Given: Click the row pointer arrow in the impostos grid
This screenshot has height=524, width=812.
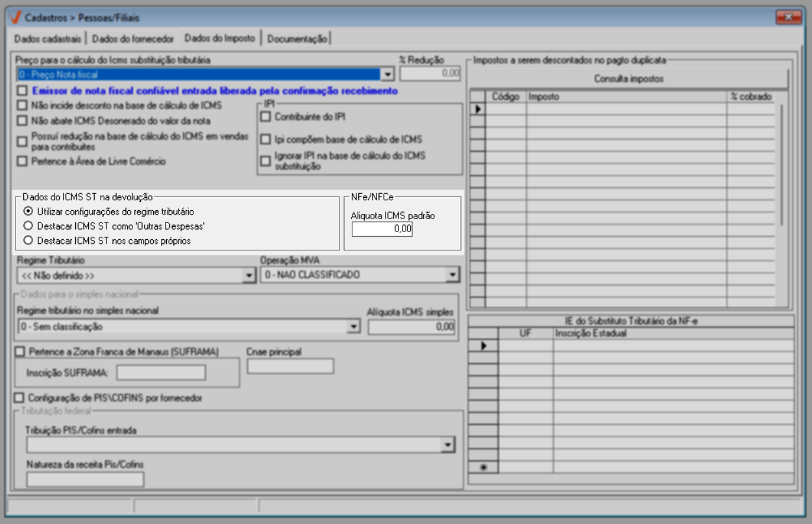Looking at the screenshot, I should pos(478,109).
